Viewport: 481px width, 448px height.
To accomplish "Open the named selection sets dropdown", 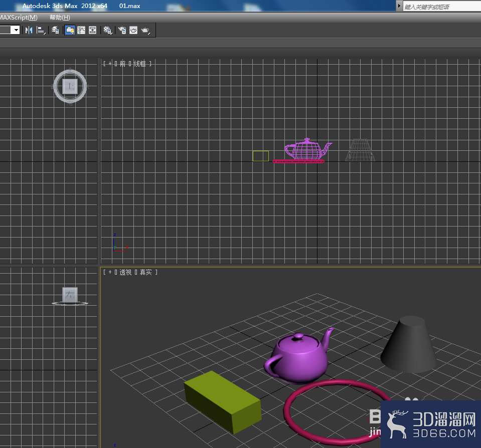I will pyautogui.click(x=16, y=30).
